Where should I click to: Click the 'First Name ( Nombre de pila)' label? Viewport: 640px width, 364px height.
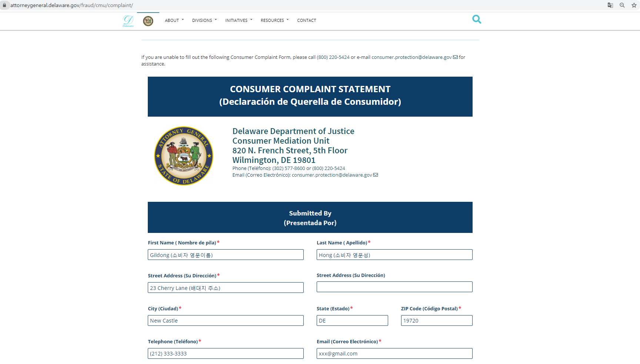tap(182, 243)
